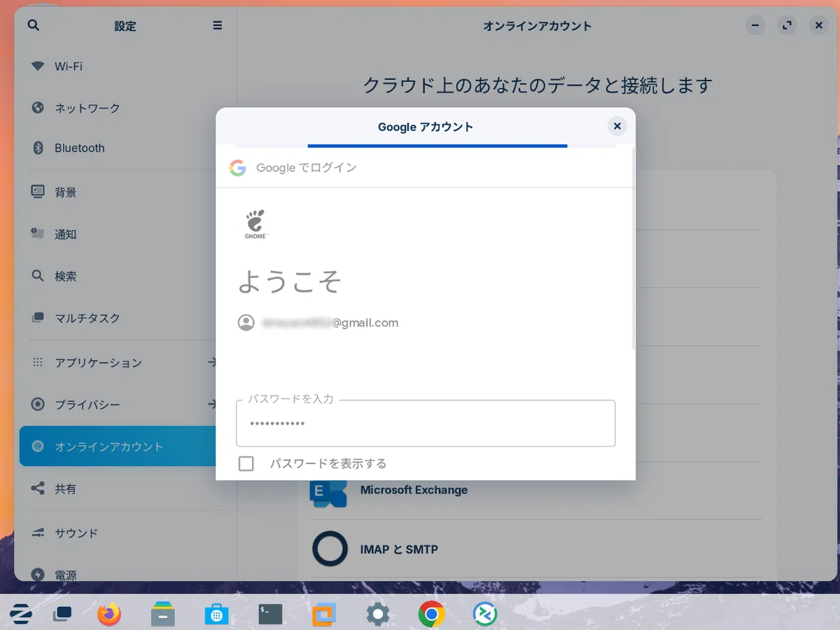Open the green remote desktop taskbar icon
840x630 pixels.
click(485, 615)
